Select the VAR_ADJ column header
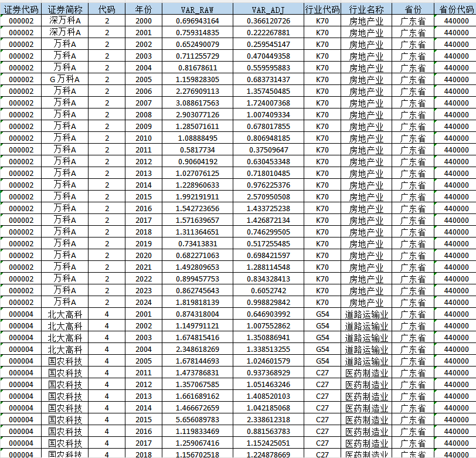This screenshot has height=458, width=476. point(268,9)
